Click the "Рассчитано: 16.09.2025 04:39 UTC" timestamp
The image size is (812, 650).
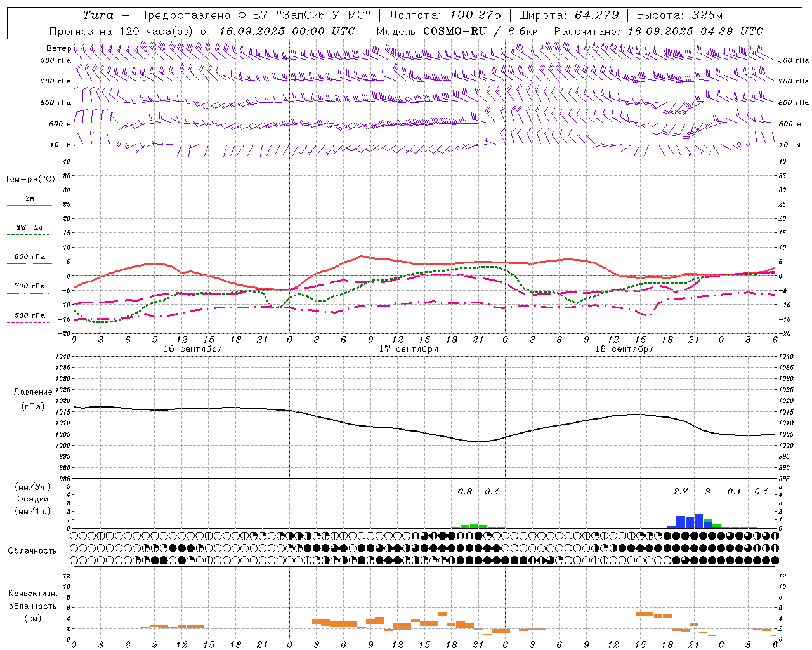(x=658, y=30)
